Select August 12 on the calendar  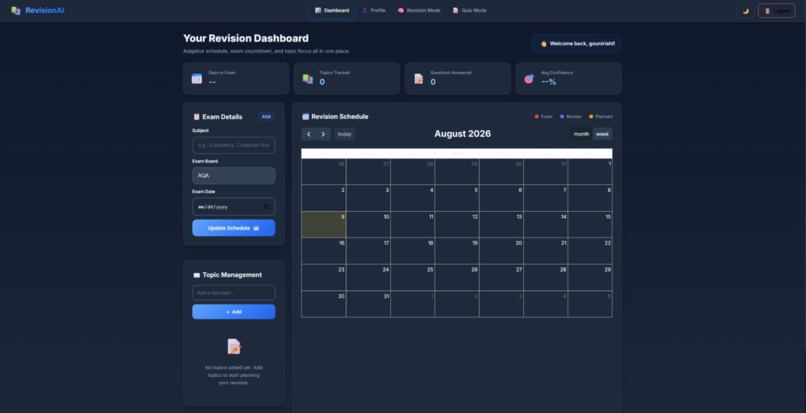click(457, 224)
